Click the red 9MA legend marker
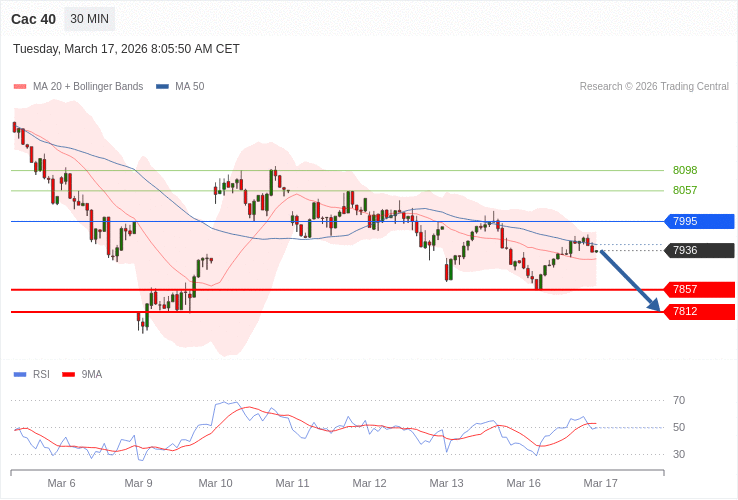The height and width of the screenshot is (500, 738). [x=68, y=375]
